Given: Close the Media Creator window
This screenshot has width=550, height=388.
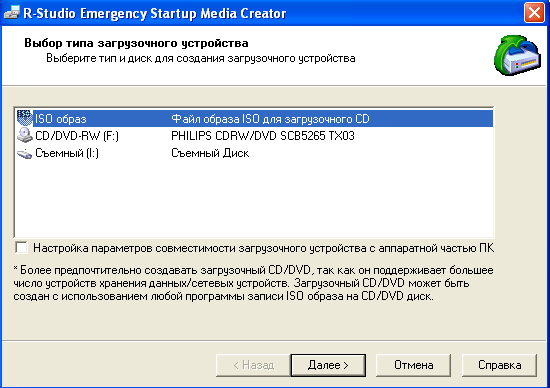Looking at the screenshot, I should (x=534, y=13).
